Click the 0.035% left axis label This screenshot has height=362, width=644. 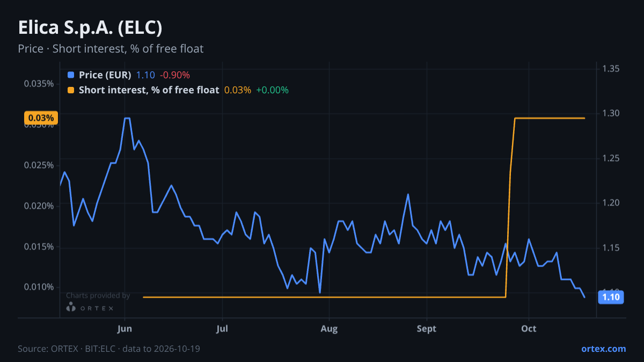[x=39, y=84]
